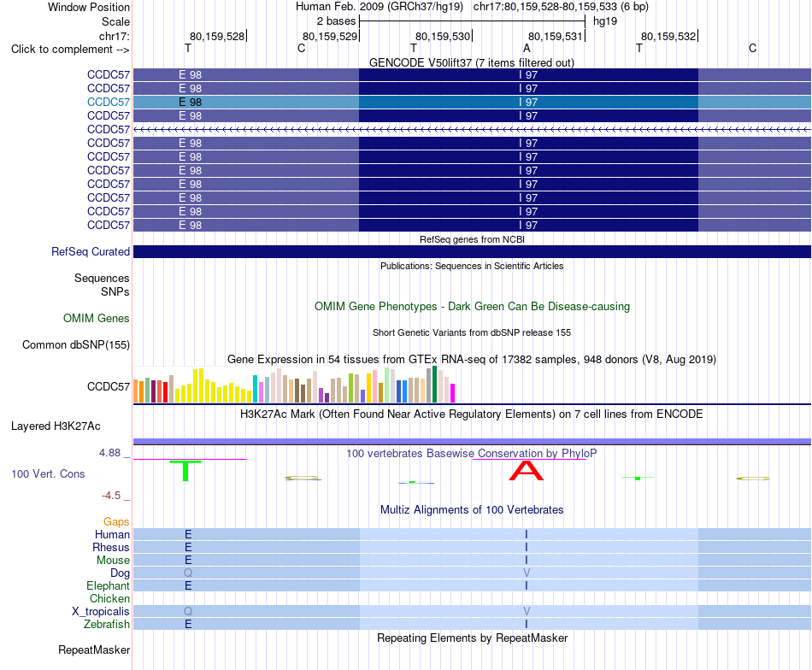Click amino acid E in Zebrafish row
The image size is (812, 670).
tap(188, 625)
